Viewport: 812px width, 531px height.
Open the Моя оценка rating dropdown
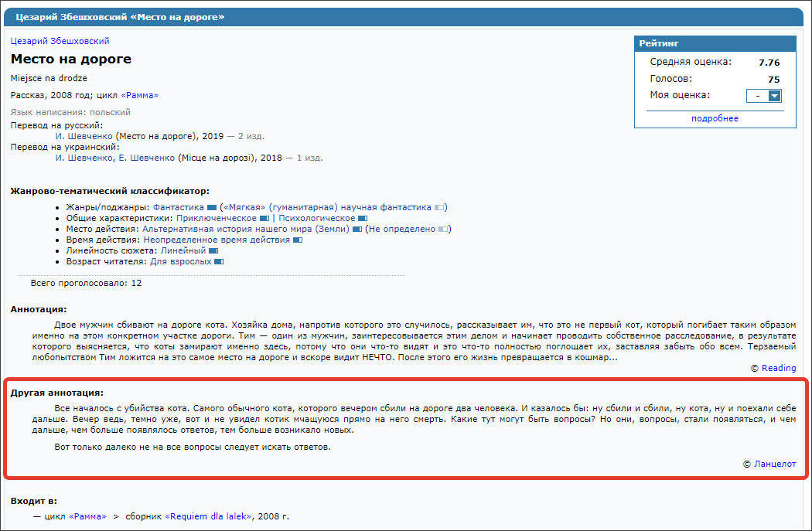point(763,96)
